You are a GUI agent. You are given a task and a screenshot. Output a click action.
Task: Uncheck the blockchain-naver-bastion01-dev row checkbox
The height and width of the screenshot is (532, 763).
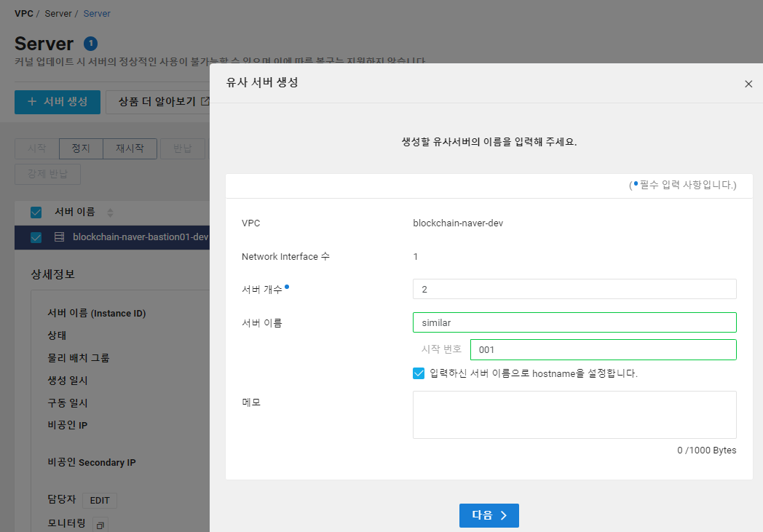point(36,236)
